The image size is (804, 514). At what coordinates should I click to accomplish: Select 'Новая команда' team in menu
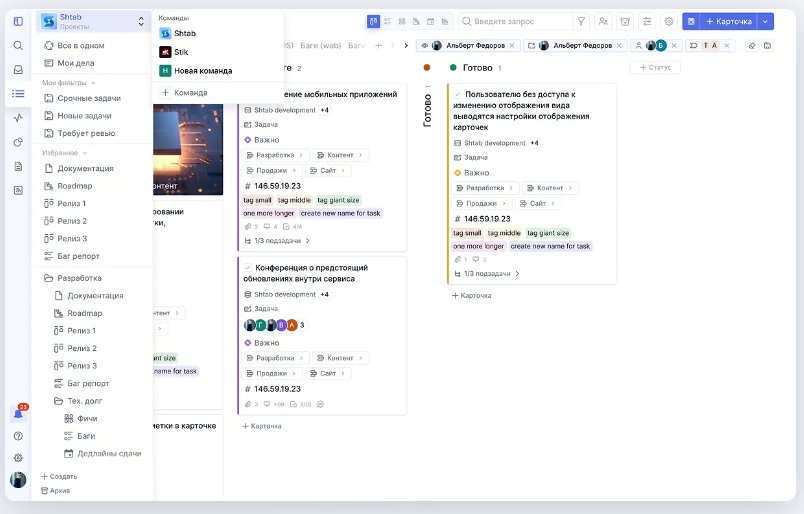[202, 70]
